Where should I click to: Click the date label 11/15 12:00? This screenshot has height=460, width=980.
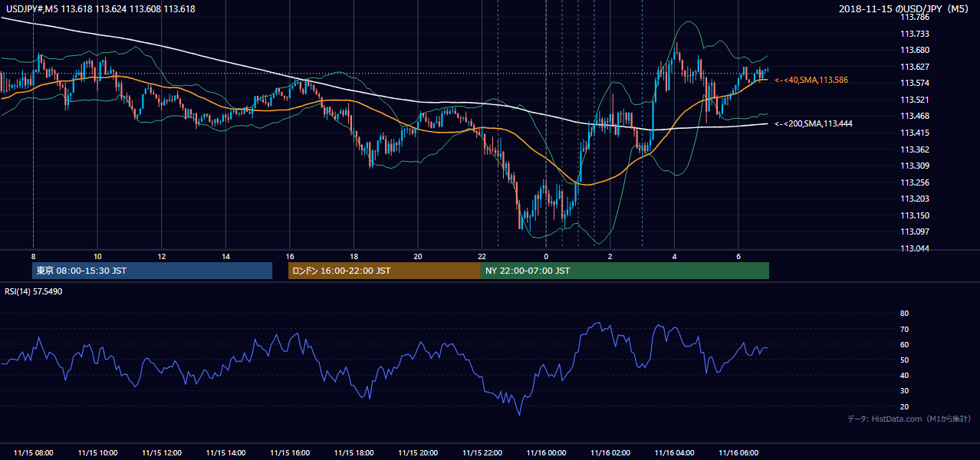click(x=162, y=453)
